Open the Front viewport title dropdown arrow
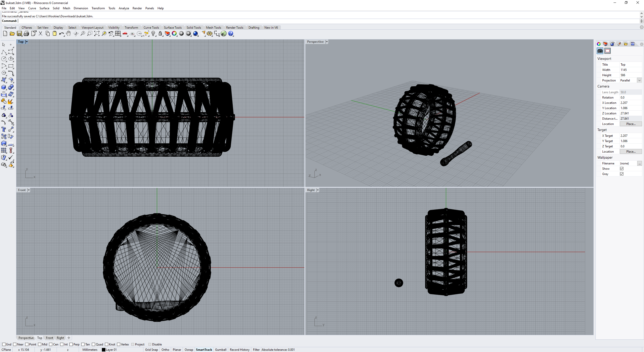The height and width of the screenshot is (352, 644). [x=29, y=190]
